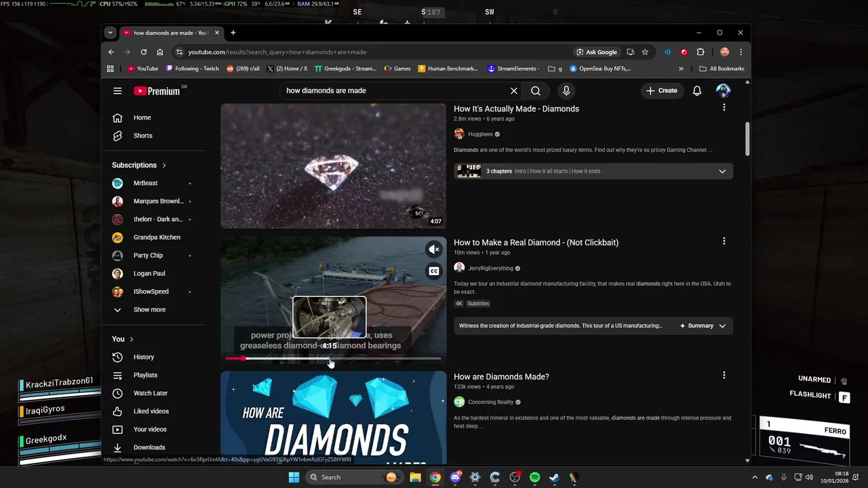Select the how diamonds are made tab
This screenshot has height=488, width=868.
pos(170,33)
